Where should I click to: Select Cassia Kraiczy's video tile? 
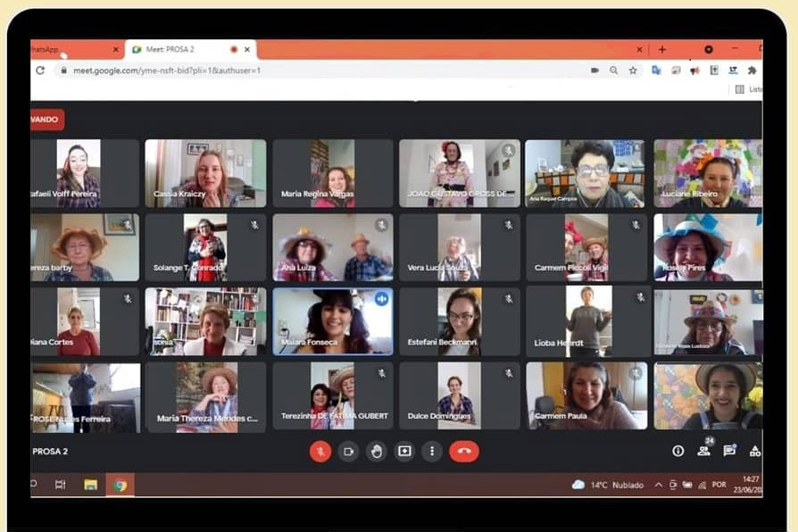tap(205, 173)
